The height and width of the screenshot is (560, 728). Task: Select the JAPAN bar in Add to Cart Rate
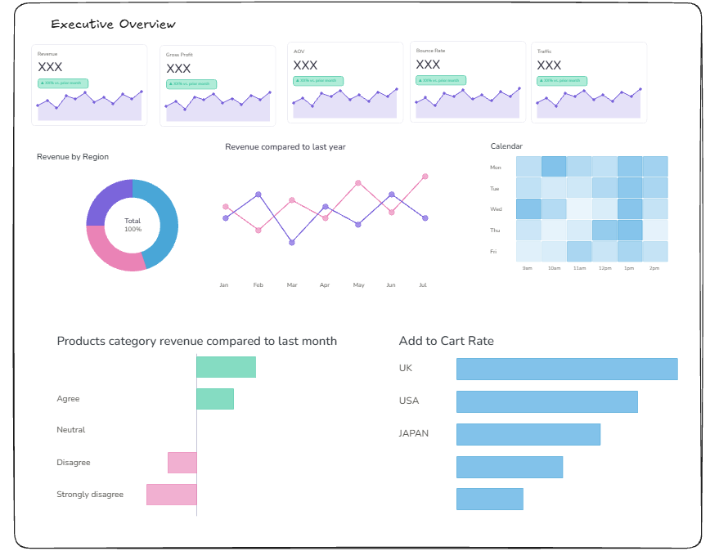pos(528,434)
